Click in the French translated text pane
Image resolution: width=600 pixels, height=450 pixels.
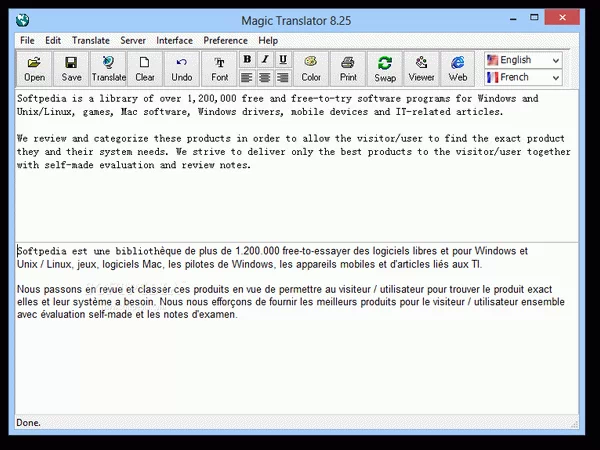pyautogui.click(x=297, y=328)
